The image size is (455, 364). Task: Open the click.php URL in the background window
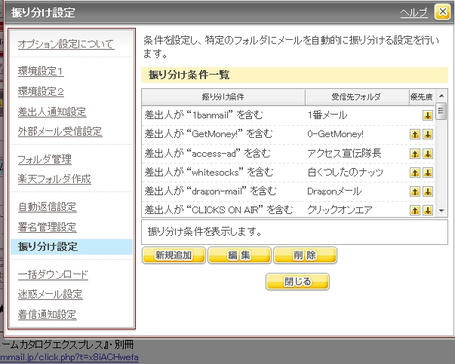coord(69,357)
